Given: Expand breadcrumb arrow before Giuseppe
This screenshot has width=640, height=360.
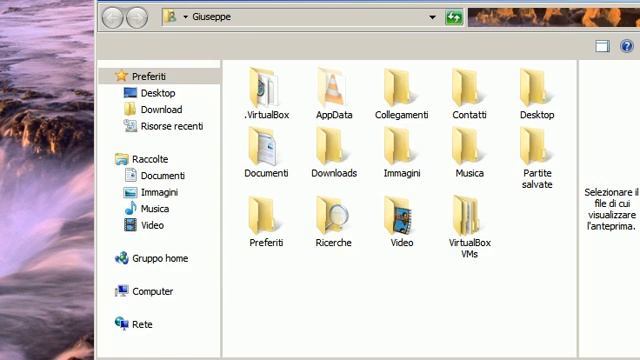Looking at the screenshot, I should (185, 17).
